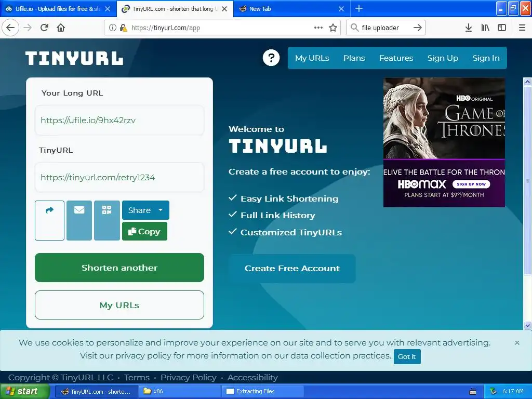Open Features in top navigation
Image resolution: width=532 pixels, height=399 pixels.
click(396, 58)
